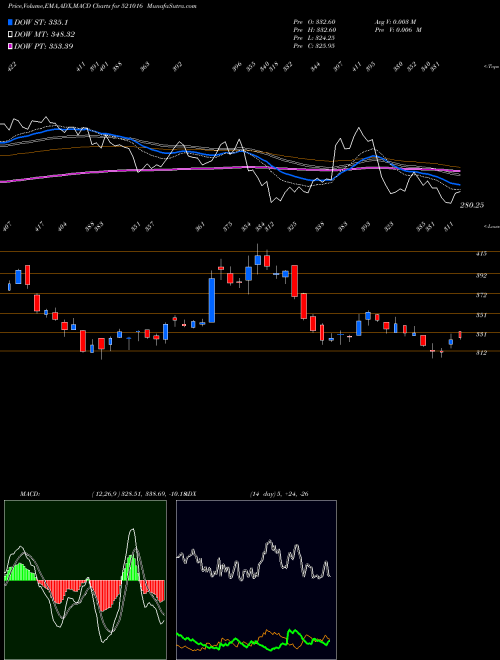Select the DOW MT: 348.32 legend text
The image size is (500, 660).
point(45,34)
